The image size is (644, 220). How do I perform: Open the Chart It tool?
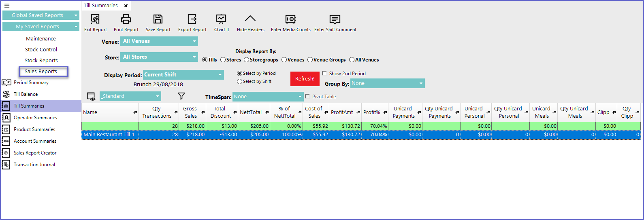coord(221,19)
